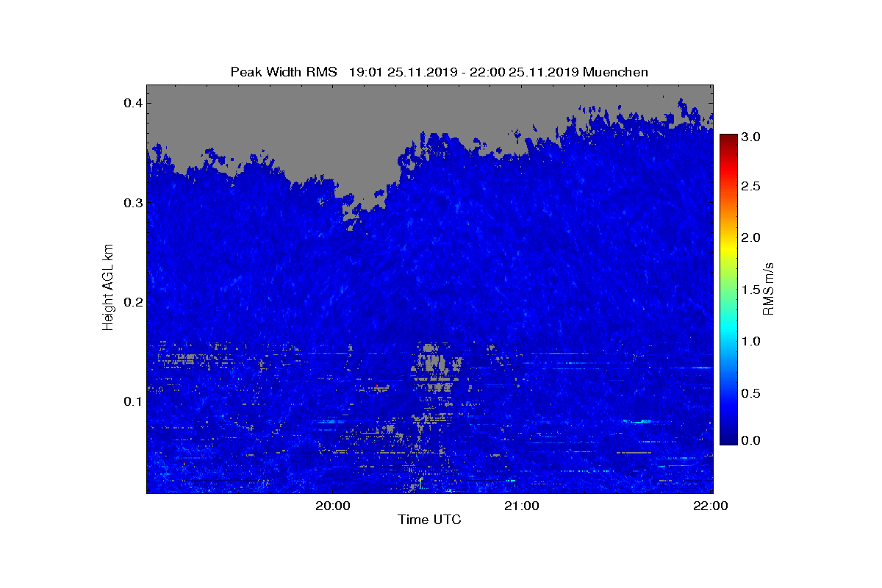Click the plot title 'Peak Width RMS'
The width and height of the screenshot is (882, 588).
(284, 72)
